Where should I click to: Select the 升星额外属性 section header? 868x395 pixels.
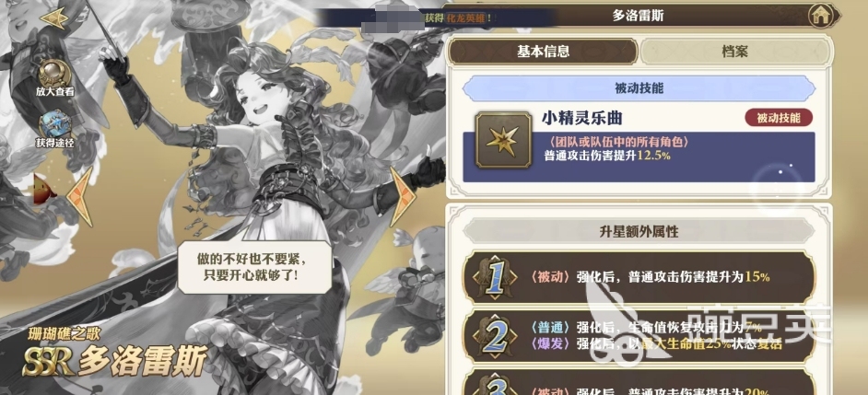pos(639,232)
